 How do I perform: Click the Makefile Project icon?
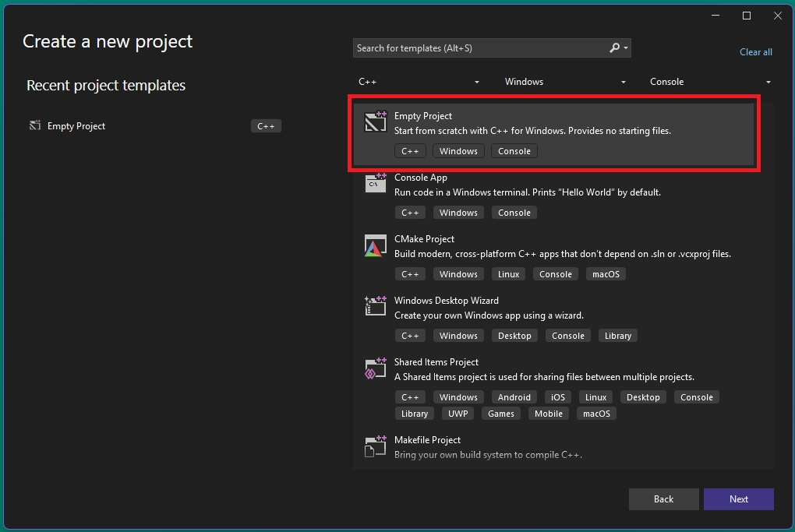click(x=375, y=446)
